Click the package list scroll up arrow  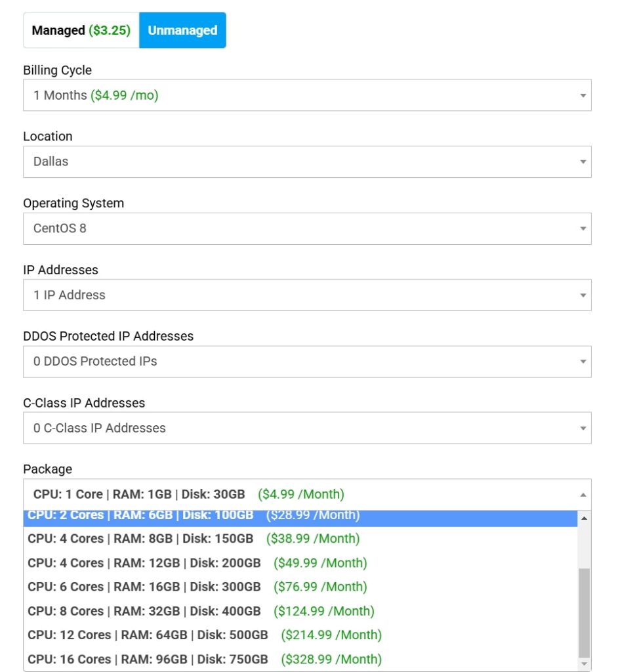point(584,518)
